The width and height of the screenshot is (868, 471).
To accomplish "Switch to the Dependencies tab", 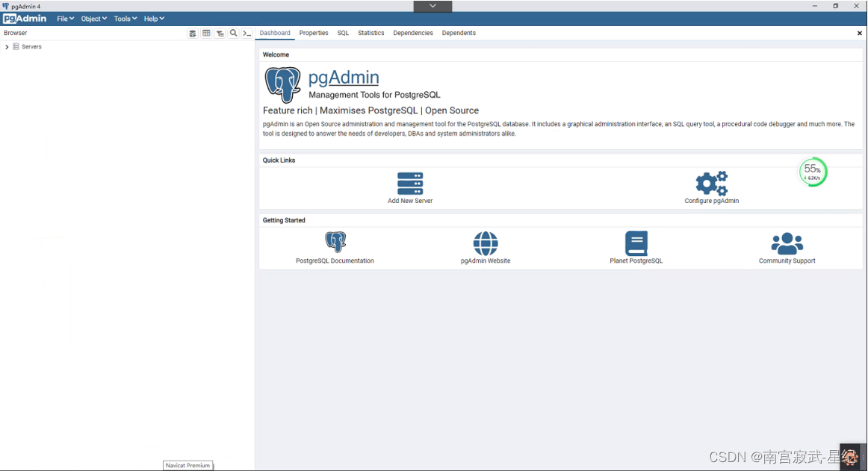I will (x=413, y=33).
